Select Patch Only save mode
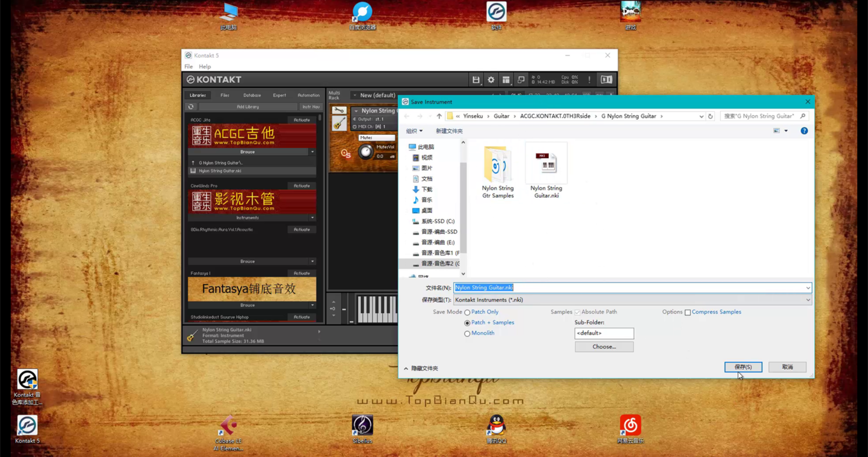This screenshot has width=868, height=457. coord(467,312)
